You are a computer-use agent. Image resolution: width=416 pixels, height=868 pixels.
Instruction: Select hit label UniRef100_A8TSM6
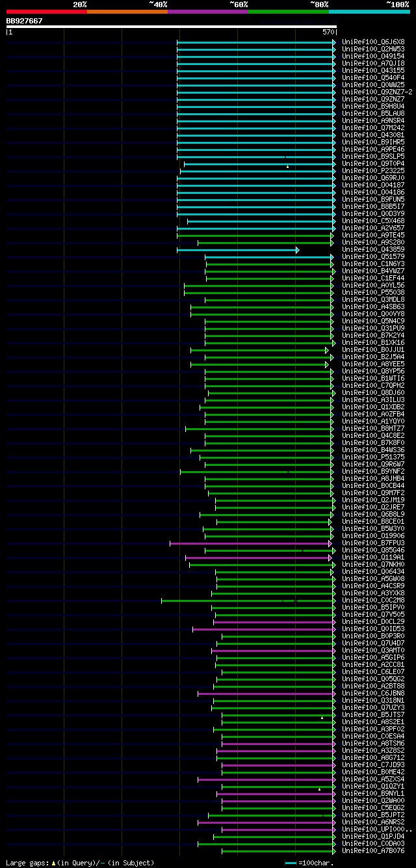373,743
